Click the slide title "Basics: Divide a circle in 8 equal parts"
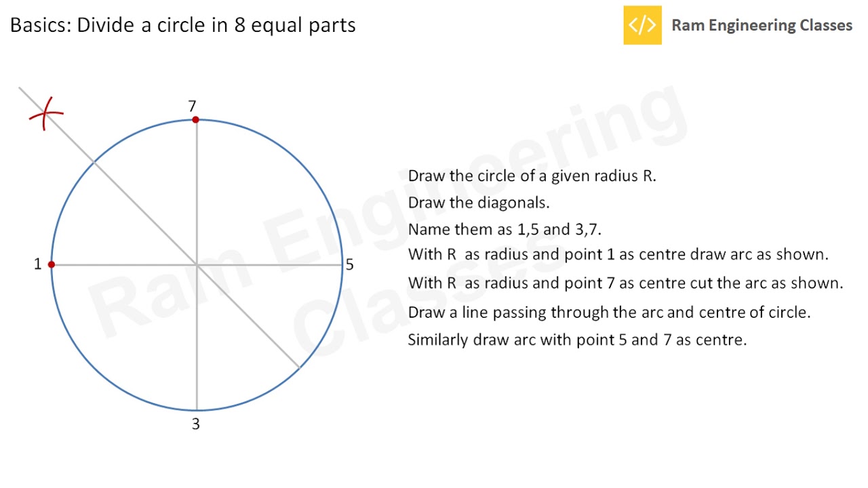 tap(183, 26)
